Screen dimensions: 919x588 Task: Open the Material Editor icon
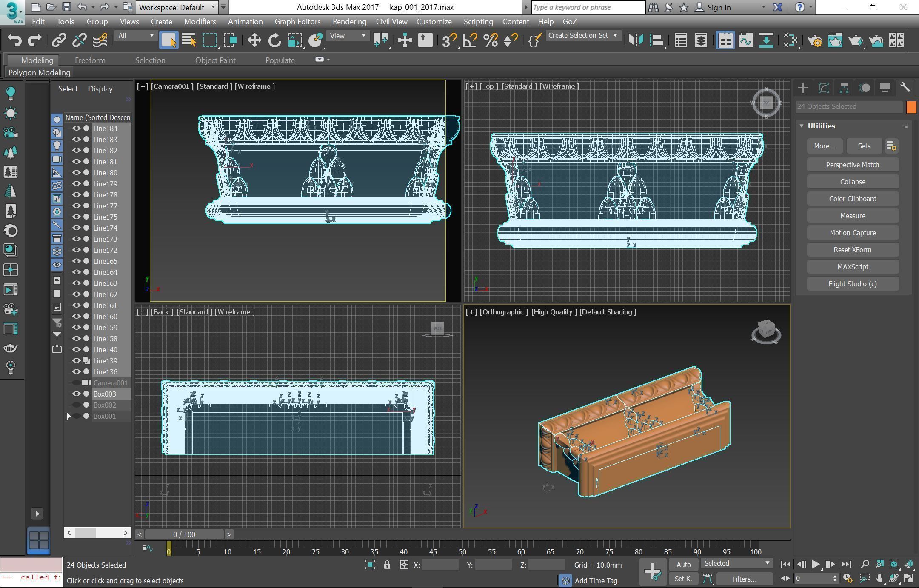click(x=791, y=40)
